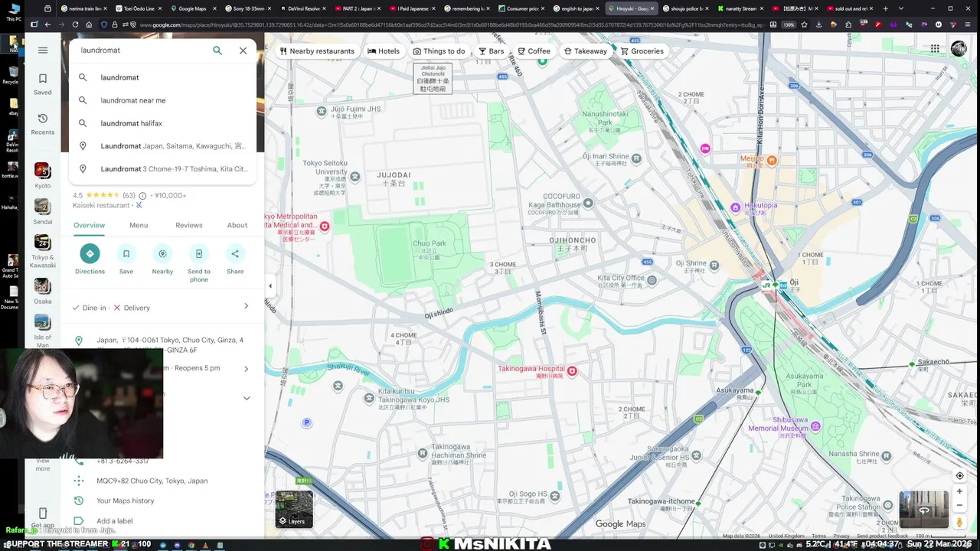This screenshot has width=980, height=551.
Task: Switch to the About tab
Action: pos(237,225)
